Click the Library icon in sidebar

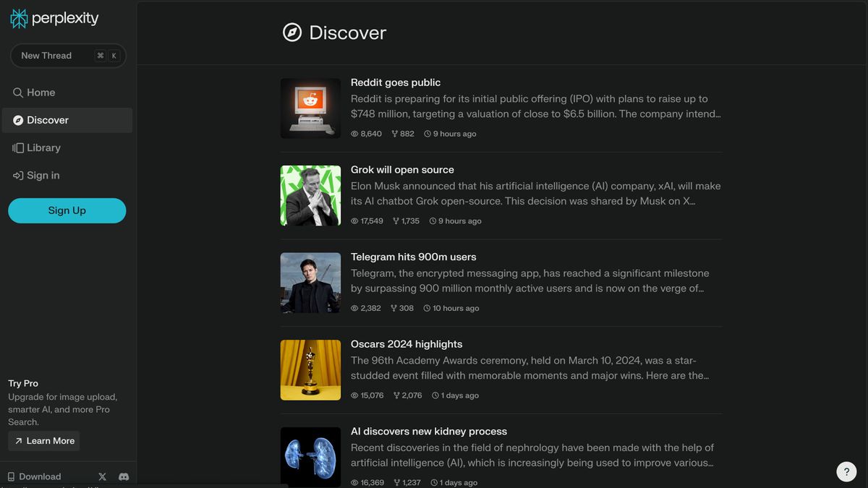point(18,147)
